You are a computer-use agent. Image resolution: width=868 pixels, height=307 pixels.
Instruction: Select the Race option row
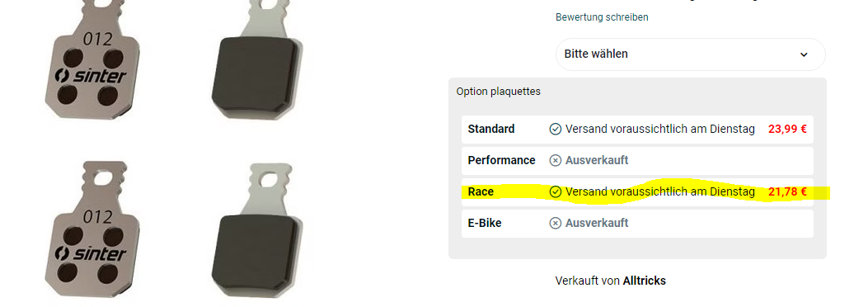click(x=637, y=191)
